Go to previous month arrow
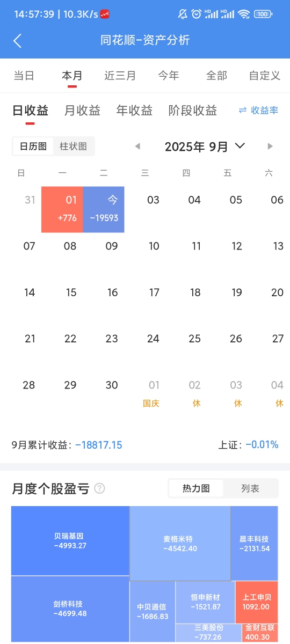 137,146
